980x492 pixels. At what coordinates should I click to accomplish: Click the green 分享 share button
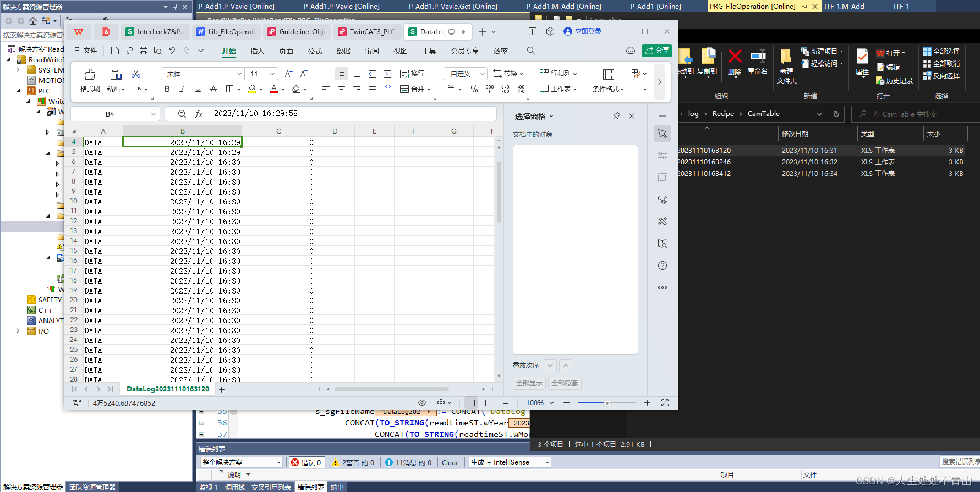(x=657, y=51)
